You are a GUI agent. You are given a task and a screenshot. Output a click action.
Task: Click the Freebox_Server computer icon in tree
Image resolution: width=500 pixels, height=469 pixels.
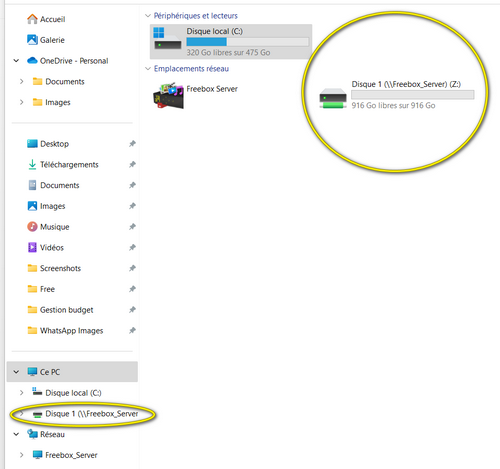37,455
